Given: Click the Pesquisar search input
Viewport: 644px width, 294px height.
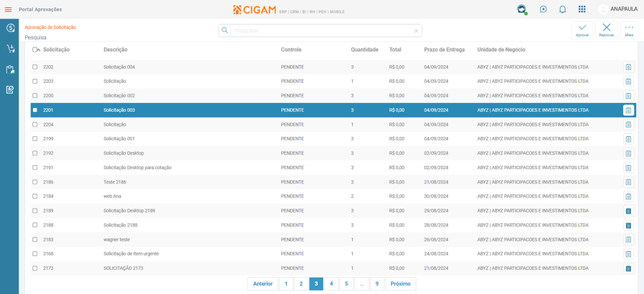Looking at the screenshot, I should 320,31.
